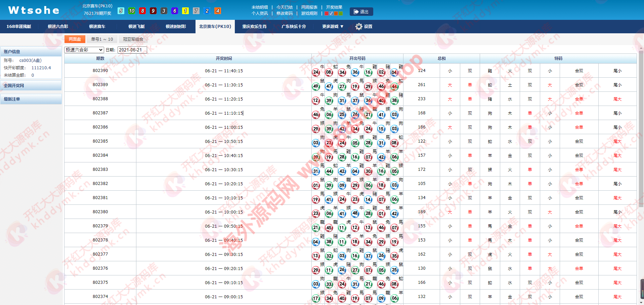The width and height of the screenshot is (644, 305).
Task: Open the 极速六合彩 game dropdown
Action: coord(84,50)
